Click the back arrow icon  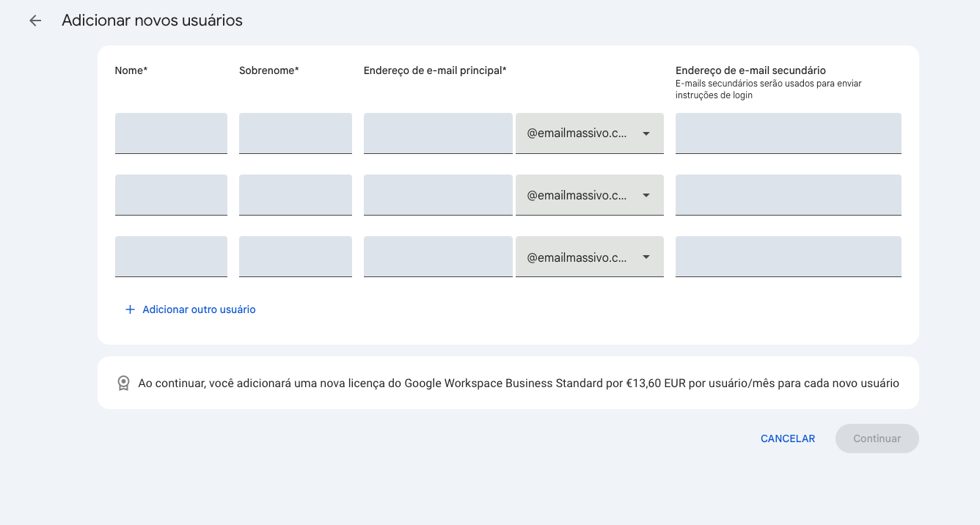click(x=35, y=21)
